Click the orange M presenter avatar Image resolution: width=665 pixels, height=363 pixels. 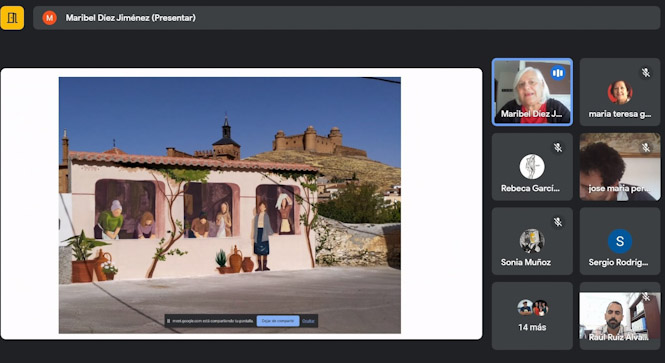49,18
